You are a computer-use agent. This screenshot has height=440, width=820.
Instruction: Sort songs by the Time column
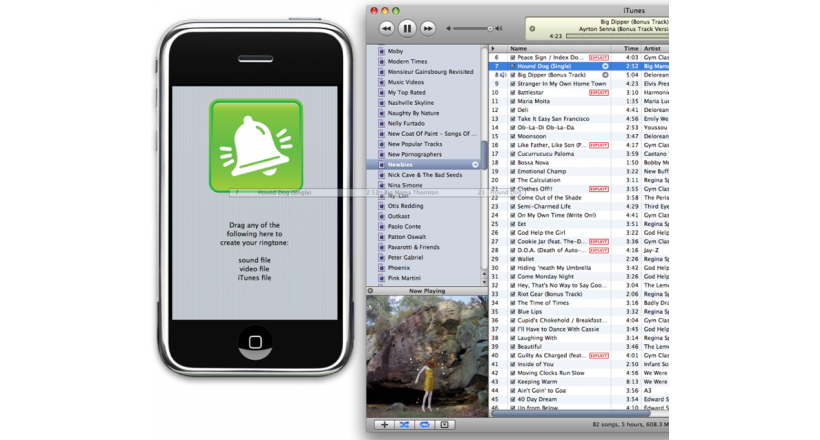625,48
